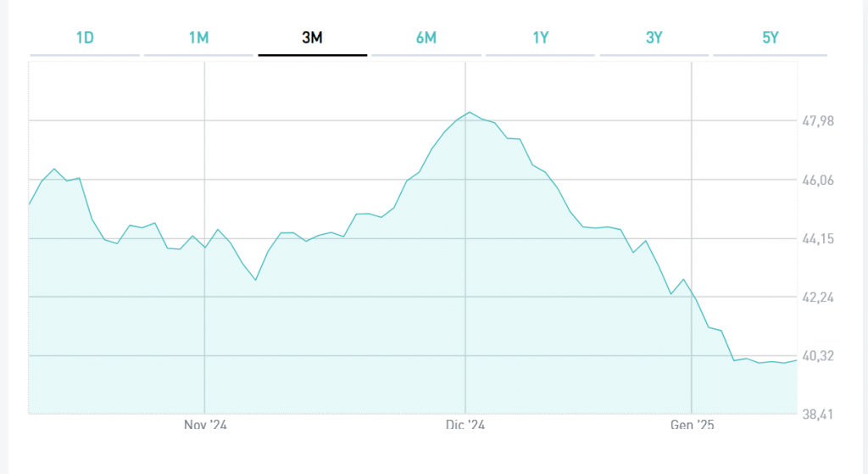The height and width of the screenshot is (474, 868).
Task: Click the 47,98 price axis label
Action: click(x=818, y=120)
